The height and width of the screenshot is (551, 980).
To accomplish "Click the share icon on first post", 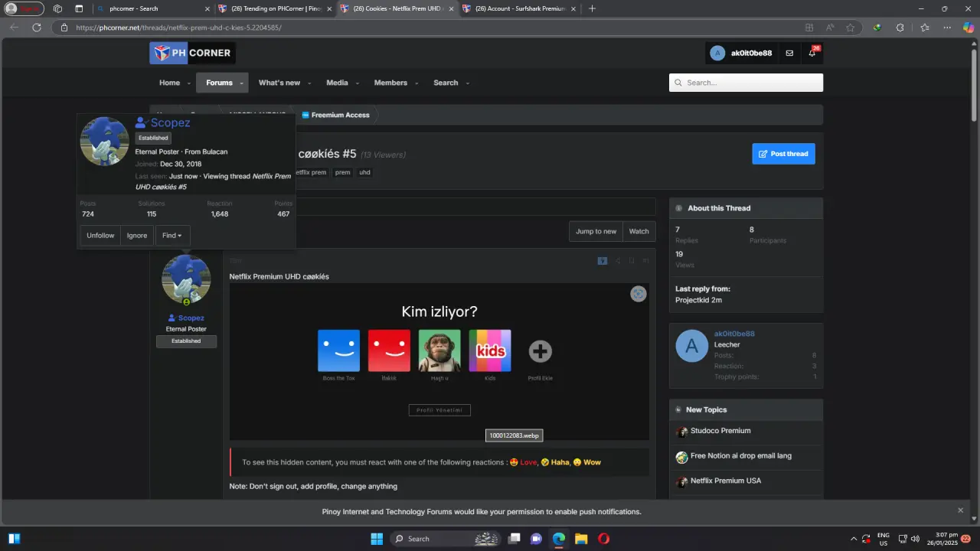I will click(618, 261).
